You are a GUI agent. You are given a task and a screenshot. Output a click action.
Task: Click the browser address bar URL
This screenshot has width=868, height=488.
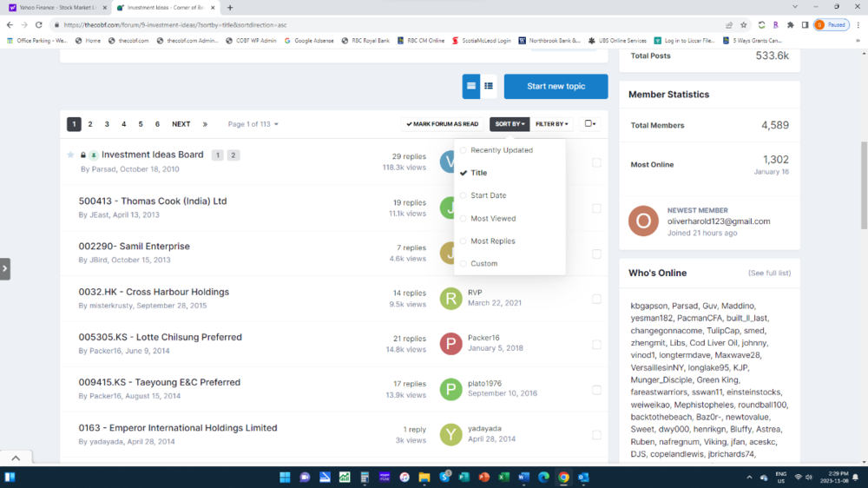(175, 25)
